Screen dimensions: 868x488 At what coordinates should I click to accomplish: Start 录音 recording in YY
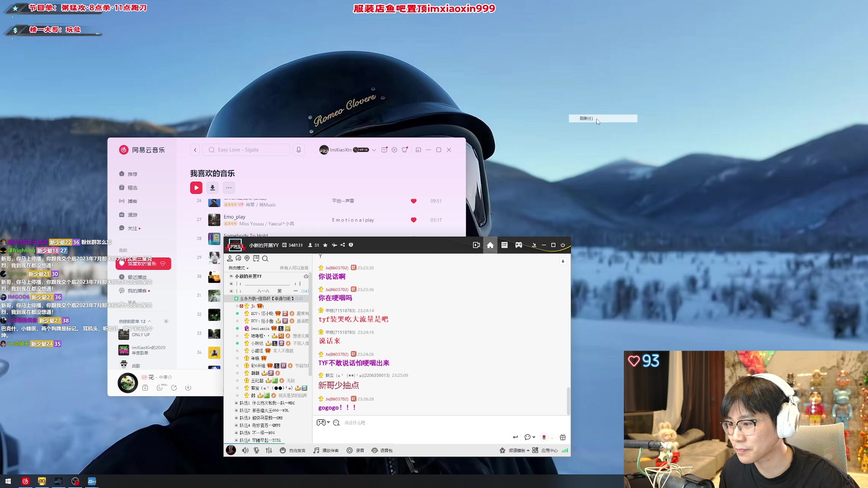pos(355,450)
